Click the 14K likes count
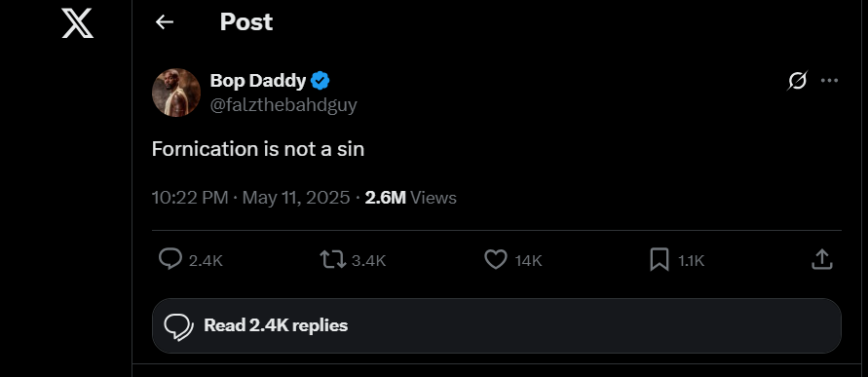868x377 pixels. pos(528,260)
